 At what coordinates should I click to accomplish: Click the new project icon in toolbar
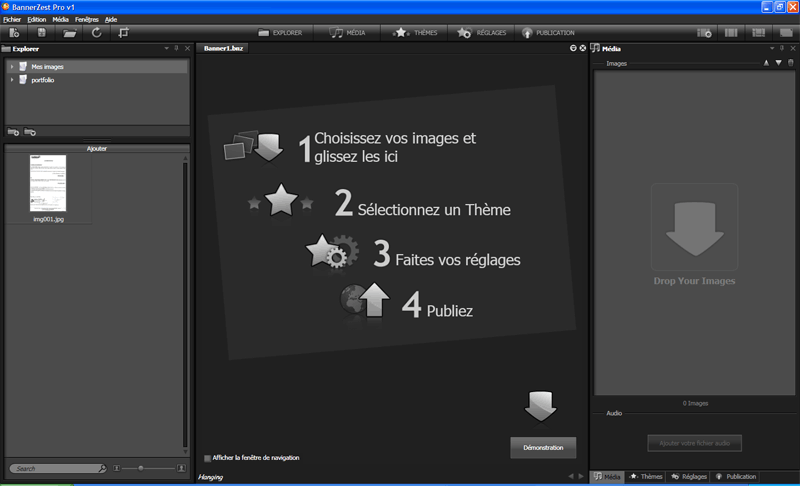[14, 33]
